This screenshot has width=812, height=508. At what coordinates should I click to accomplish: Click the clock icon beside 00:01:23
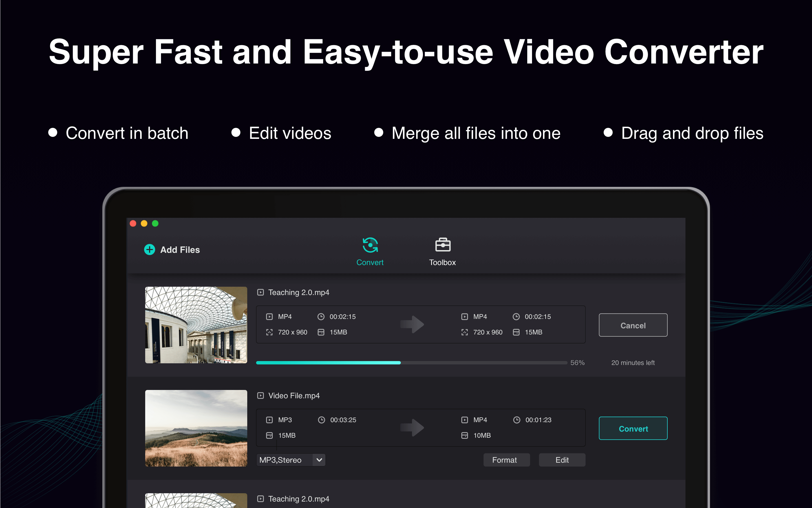point(517,420)
